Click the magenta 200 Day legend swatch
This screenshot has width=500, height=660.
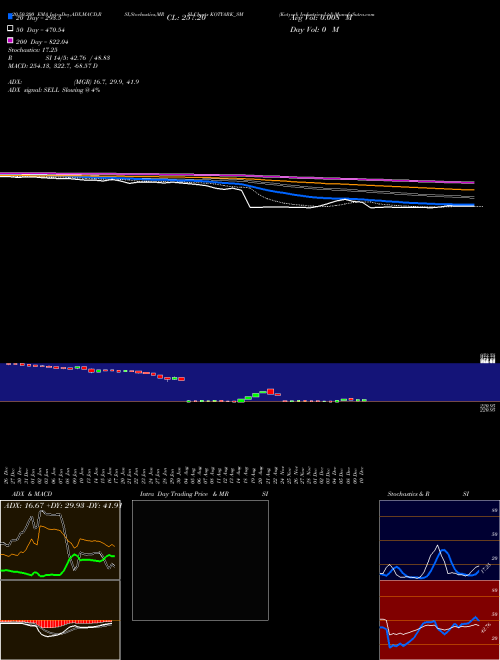click(10, 40)
